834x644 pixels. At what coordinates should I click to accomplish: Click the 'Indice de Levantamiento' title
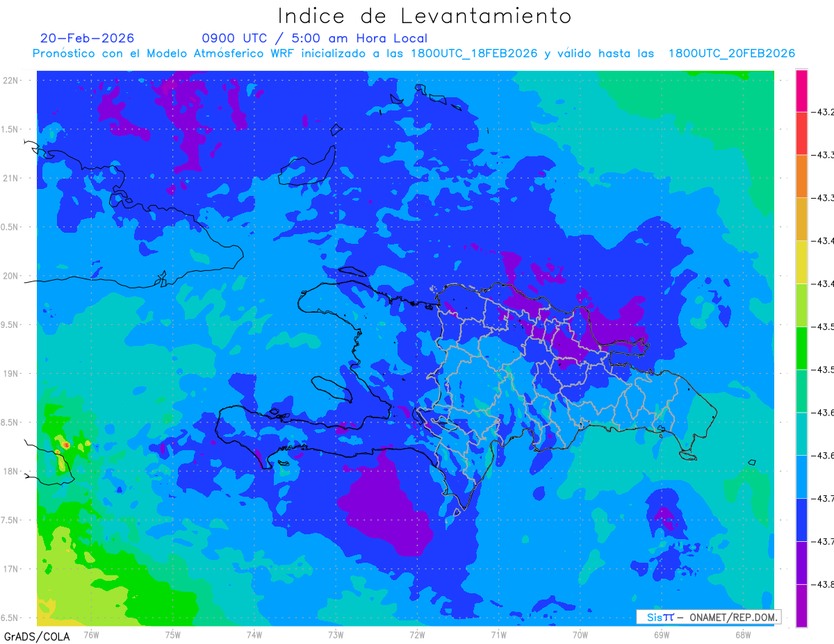point(425,16)
